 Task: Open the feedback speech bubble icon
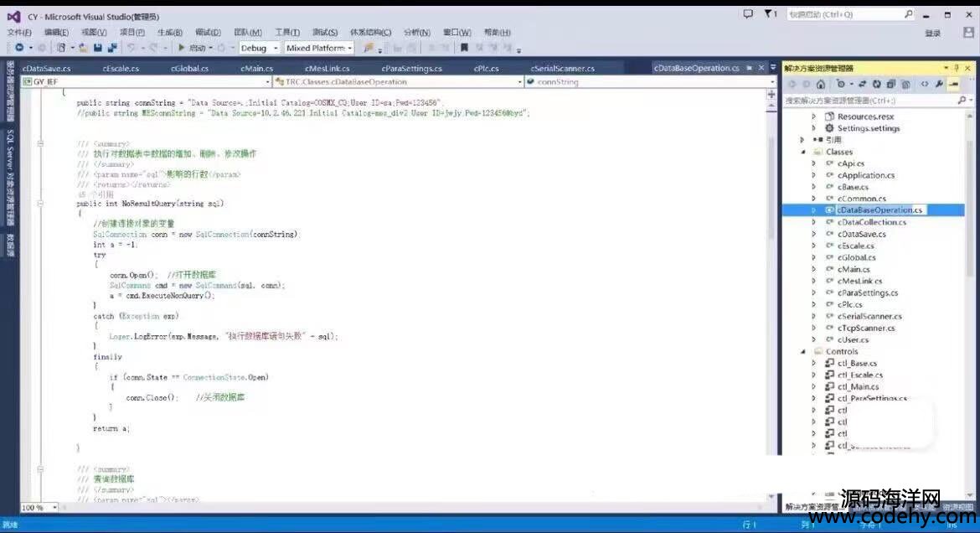(x=748, y=13)
